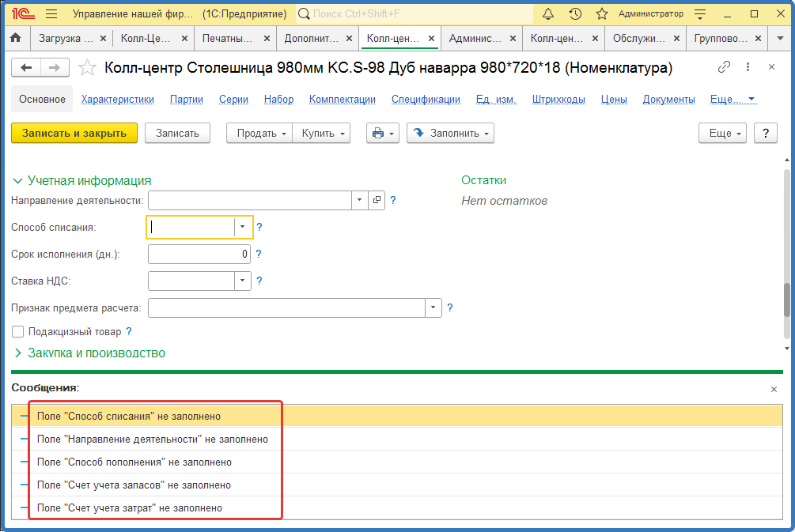
Task: Open notifications bell
Action: 548,13
